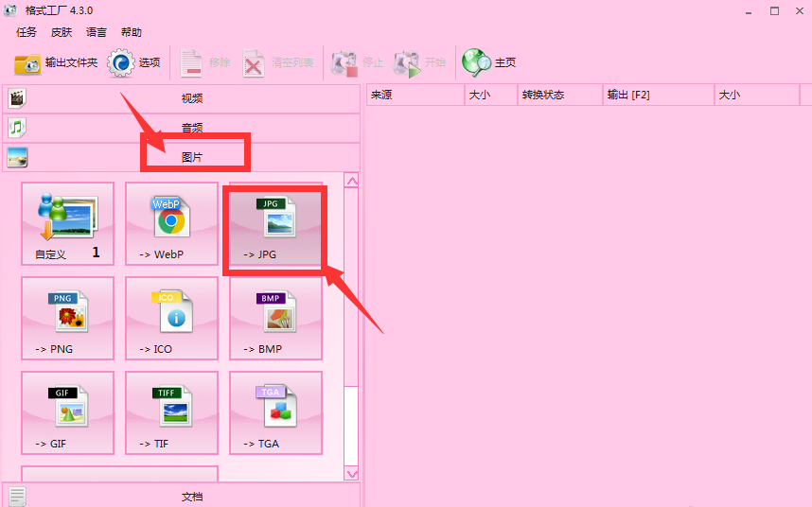Choose the -> PNG conversion icon
Image resolution: width=812 pixels, height=507 pixels.
(x=68, y=318)
